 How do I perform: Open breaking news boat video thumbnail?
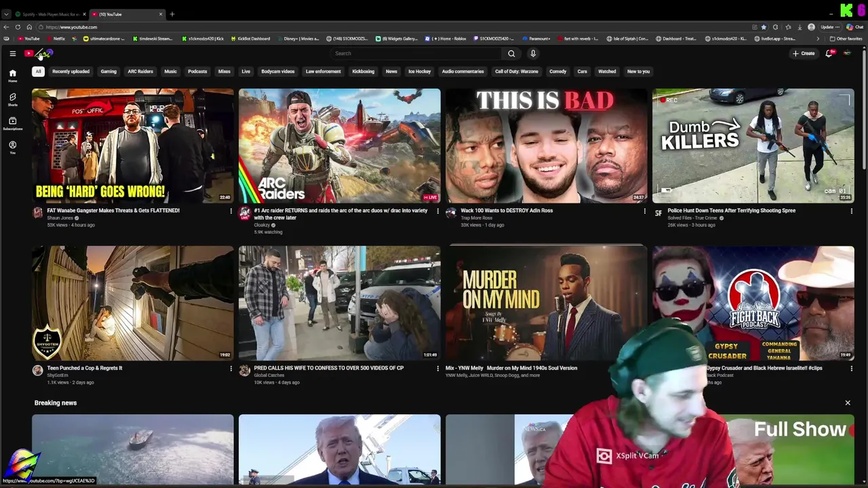tap(132, 450)
